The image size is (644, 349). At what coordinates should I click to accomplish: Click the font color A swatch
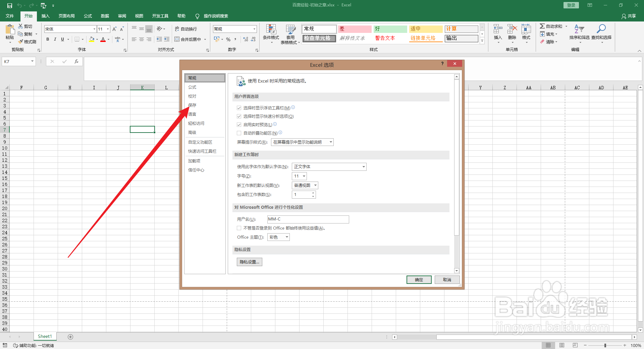pyautogui.click(x=103, y=39)
